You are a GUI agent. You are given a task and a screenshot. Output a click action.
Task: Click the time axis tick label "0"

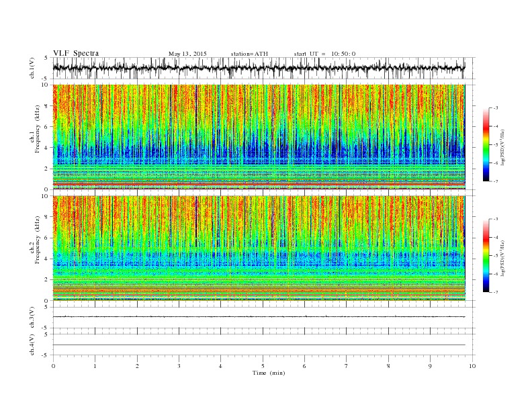pos(53,366)
